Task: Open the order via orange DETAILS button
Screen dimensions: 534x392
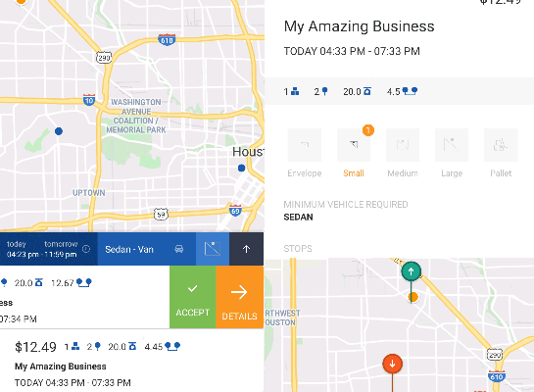Action: pyautogui.click(x=239, y=297)
